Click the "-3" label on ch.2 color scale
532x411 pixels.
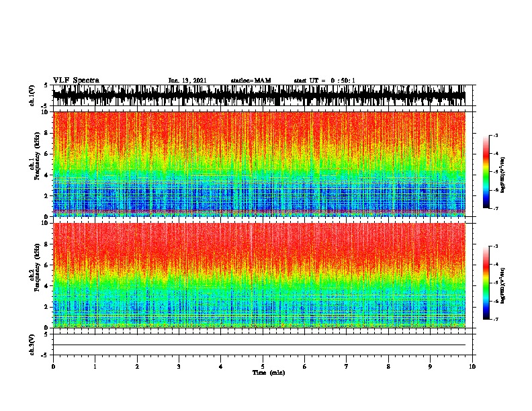496,246
